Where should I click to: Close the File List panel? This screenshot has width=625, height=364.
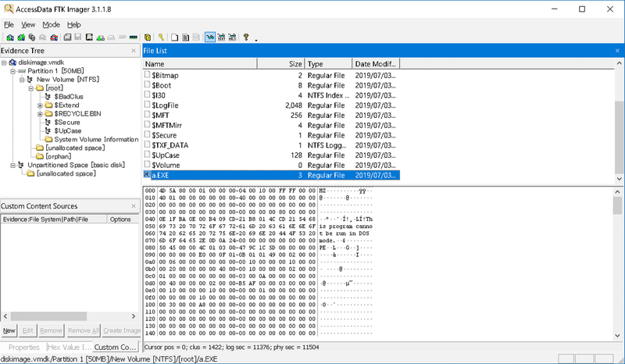pyautogui.click(x=617, y=51)
